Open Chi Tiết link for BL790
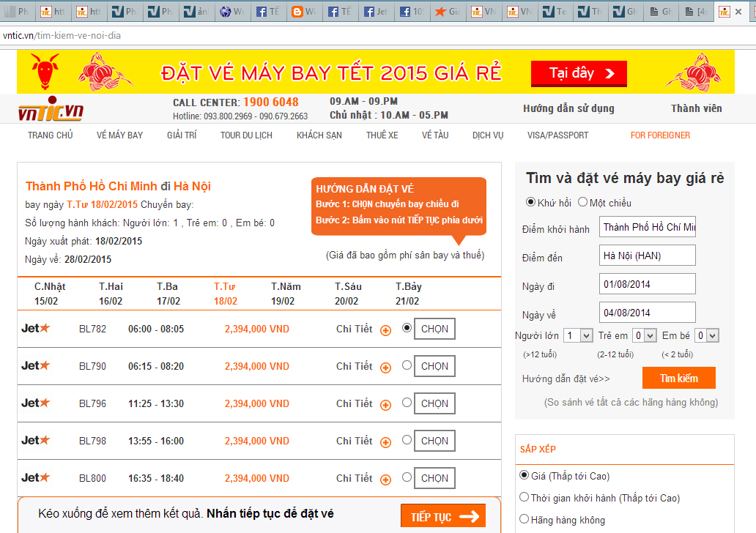 (355, 366)
